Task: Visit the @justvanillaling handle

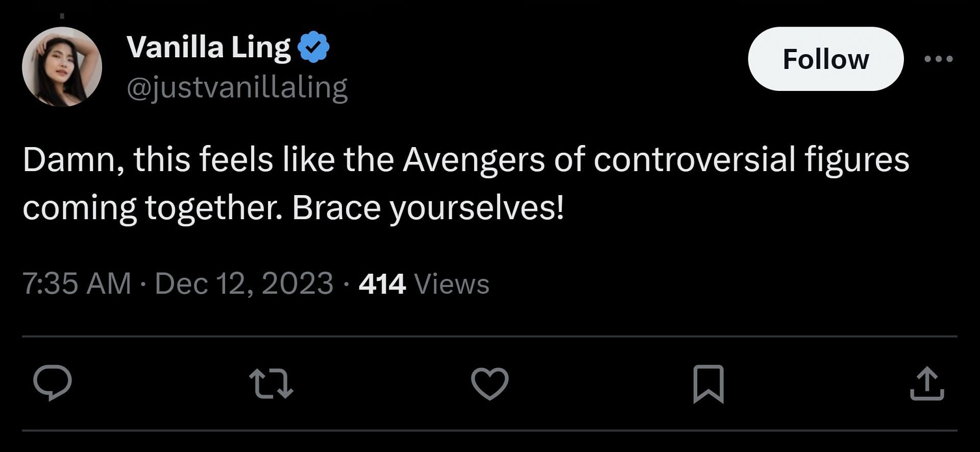Action: click(x=237, y=87)
